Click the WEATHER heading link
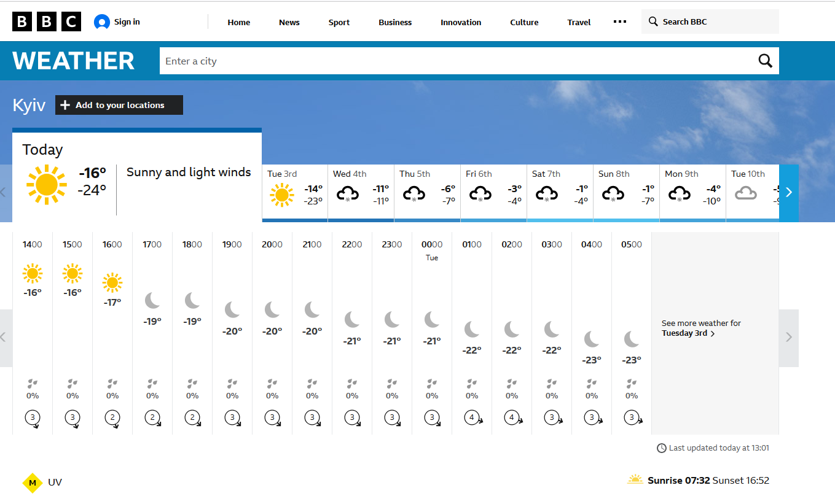The height and width of the screenshot is (504, 835). pyautogui.click(x=74, y=61)
